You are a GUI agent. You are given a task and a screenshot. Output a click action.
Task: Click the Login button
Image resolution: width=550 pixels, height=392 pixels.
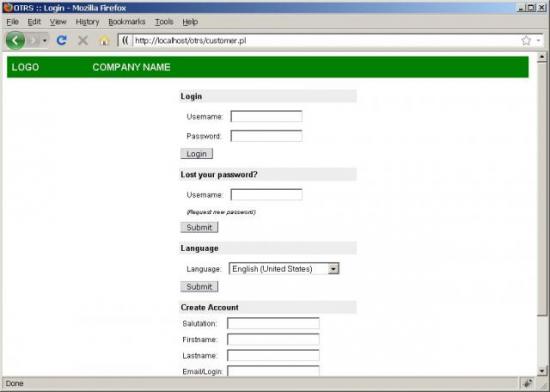tap(196, 154)
